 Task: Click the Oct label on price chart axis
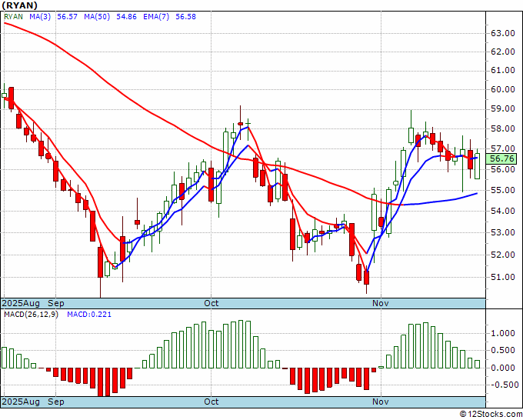point(212,303)
